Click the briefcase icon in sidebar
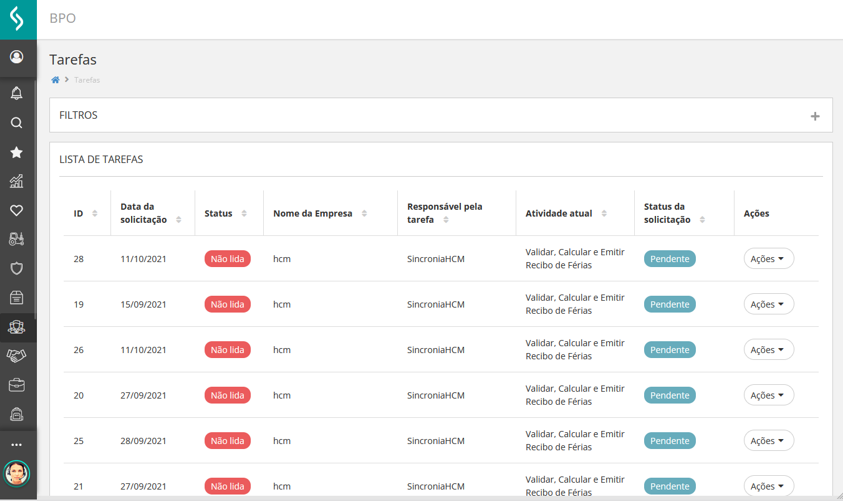This screenshot has height=501, width=844. click(17, 385)
